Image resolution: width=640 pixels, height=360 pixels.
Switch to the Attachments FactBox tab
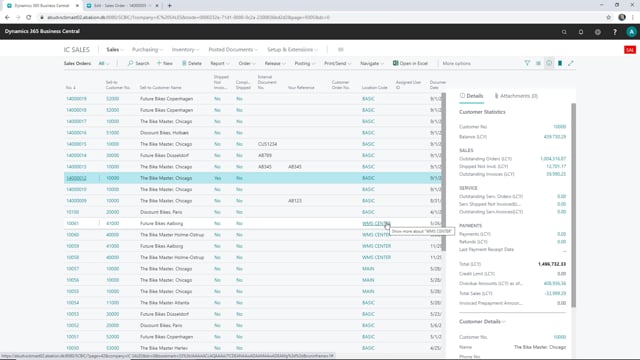(x=516, y=96)
